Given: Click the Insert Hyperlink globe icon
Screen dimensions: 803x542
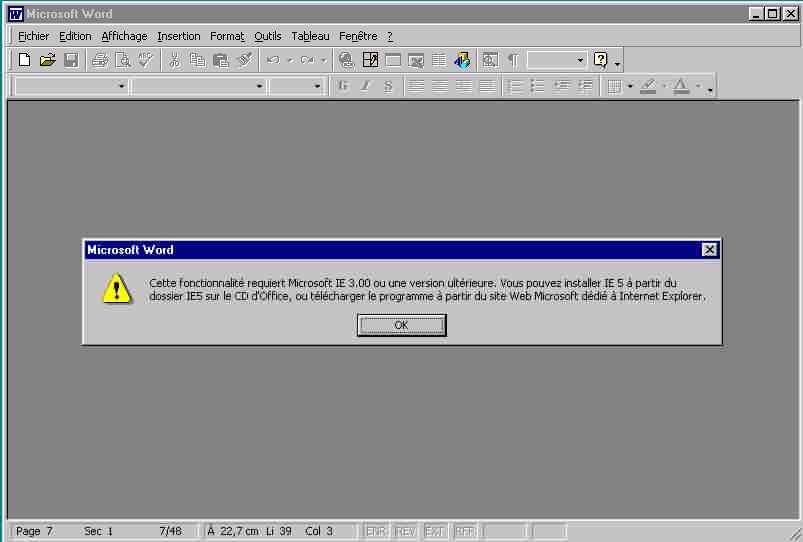Looking at the screenshot, I should click(x=346, y=60).
